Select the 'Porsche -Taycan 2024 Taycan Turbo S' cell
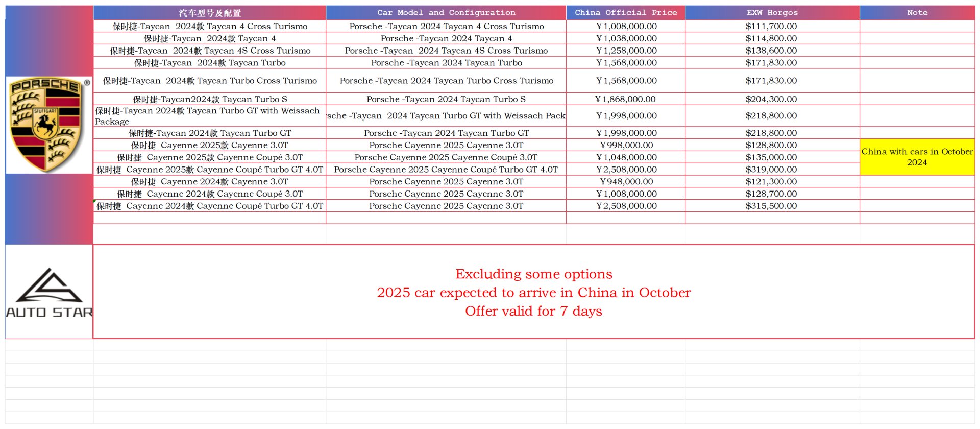Image resolution: width=980 pixels, height=429 pixels. [x=446, y=99]
